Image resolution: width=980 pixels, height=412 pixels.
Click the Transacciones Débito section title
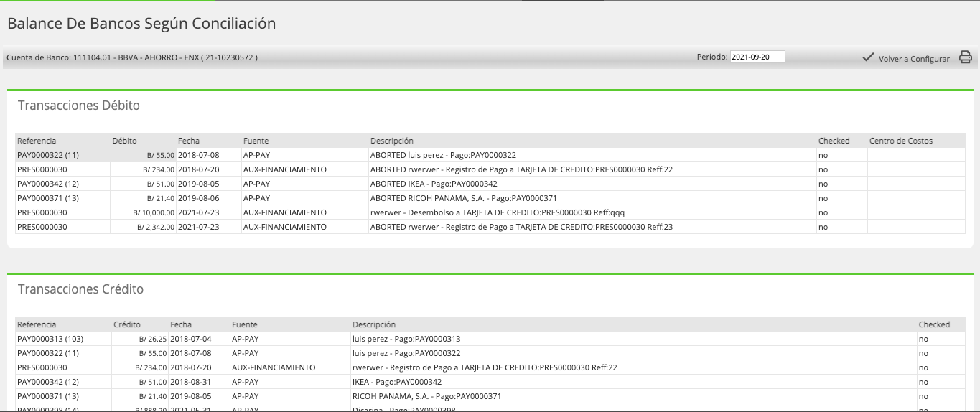pos(79,106)
